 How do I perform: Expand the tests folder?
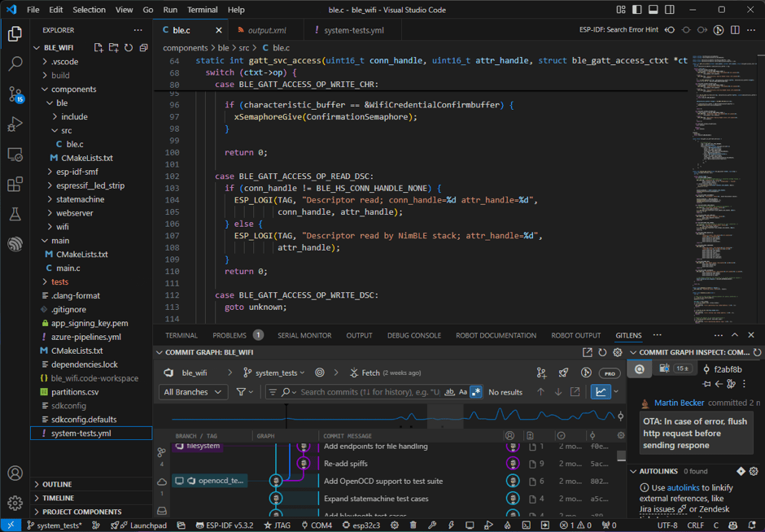[x=91, y=281]
